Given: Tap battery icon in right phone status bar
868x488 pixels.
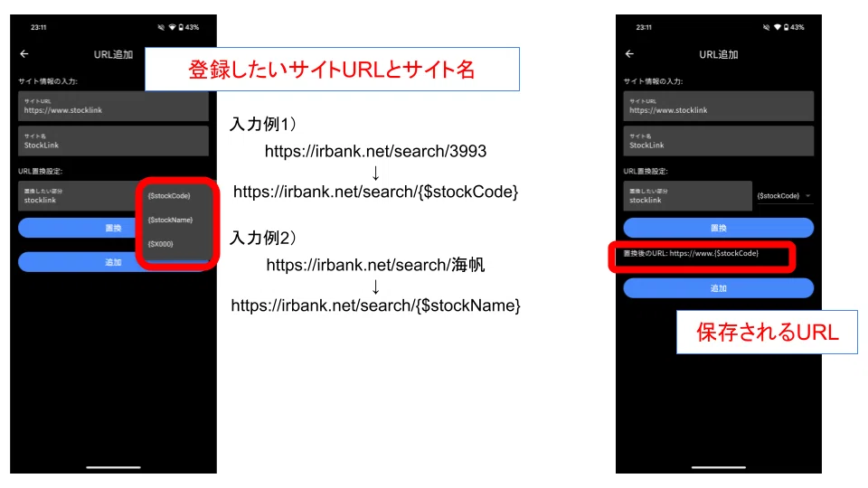Looking at the screenshot, I should (786, 27).
